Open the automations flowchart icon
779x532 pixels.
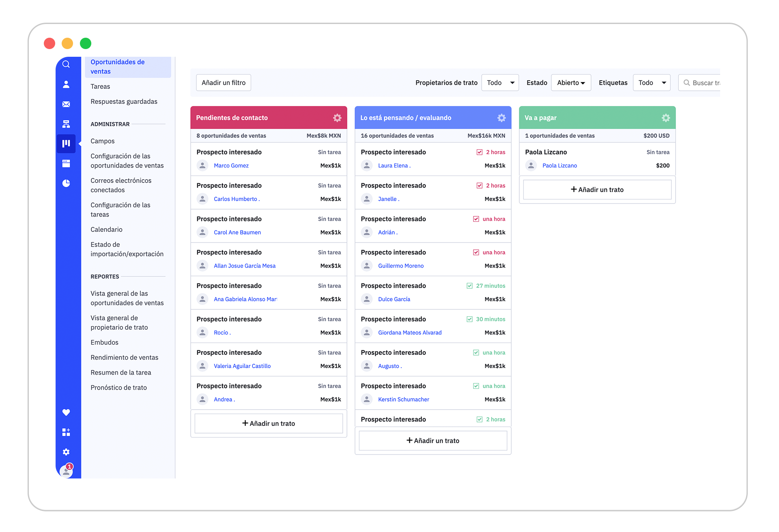(66, 124)
